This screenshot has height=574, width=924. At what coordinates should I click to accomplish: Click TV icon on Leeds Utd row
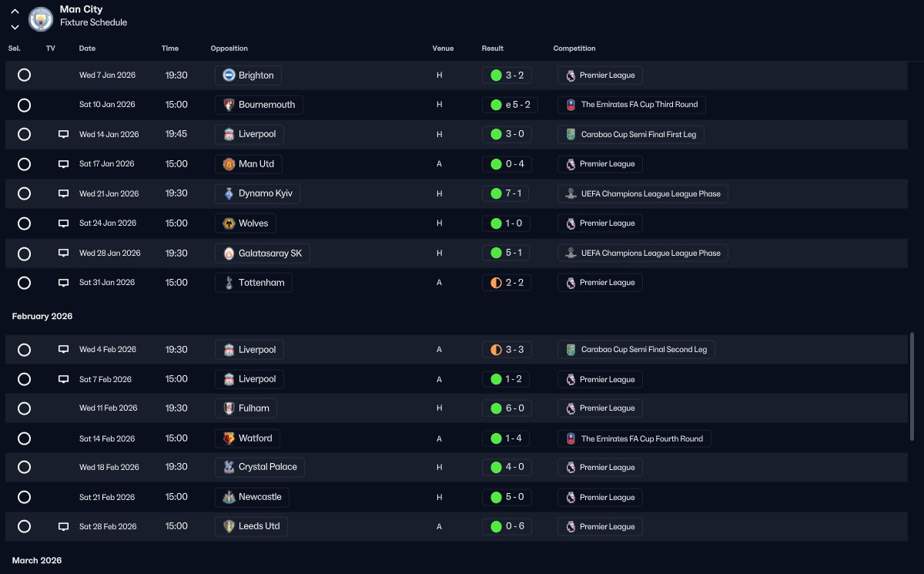(63, 526)
